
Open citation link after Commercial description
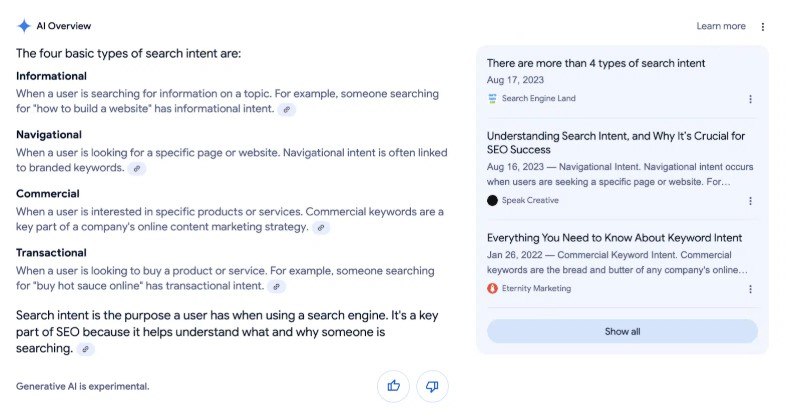coord(321,228)
